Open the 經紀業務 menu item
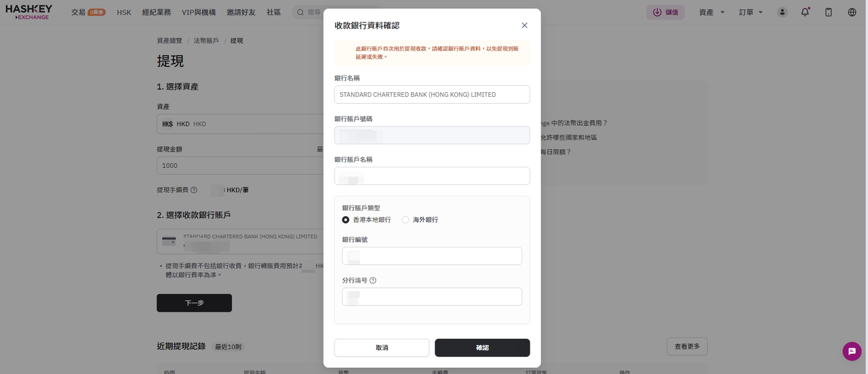Image resolution: width=868 pixels, height=374 pixels. [157, 12]
